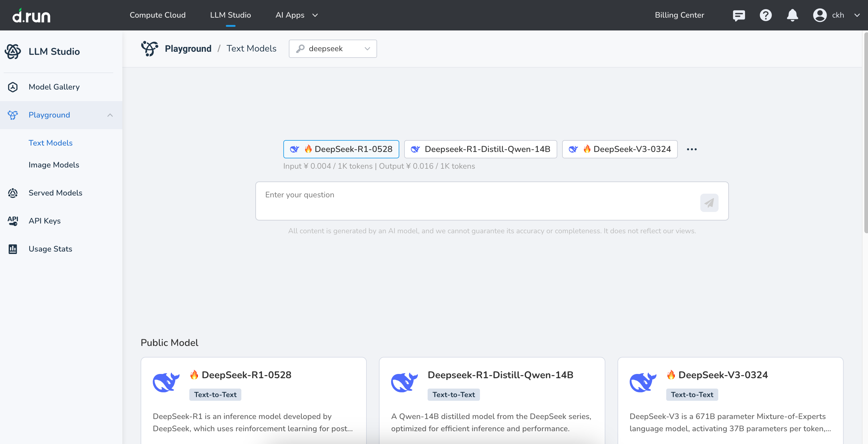Click the Usage Stats chart icon
This screenshot has height=444, width=868.
pyautogui.click(x=13, y=249)
